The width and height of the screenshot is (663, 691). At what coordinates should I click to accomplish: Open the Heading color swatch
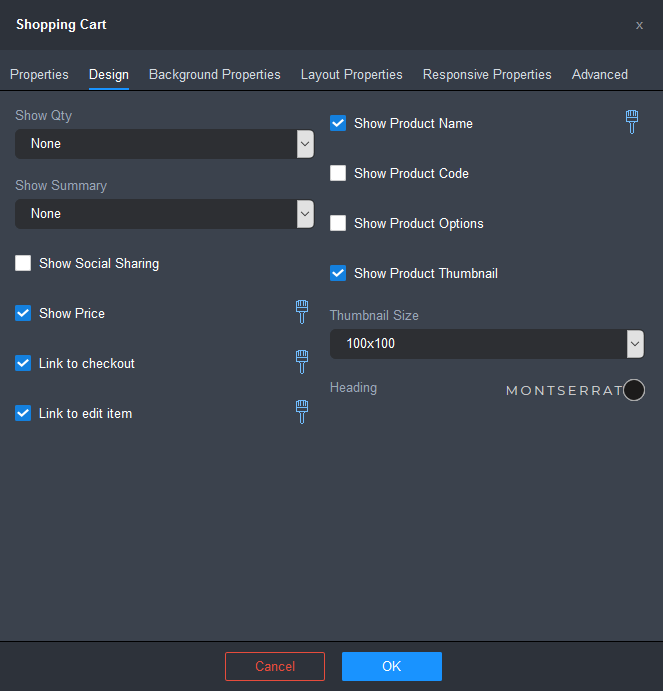click(x=634, y=390)
